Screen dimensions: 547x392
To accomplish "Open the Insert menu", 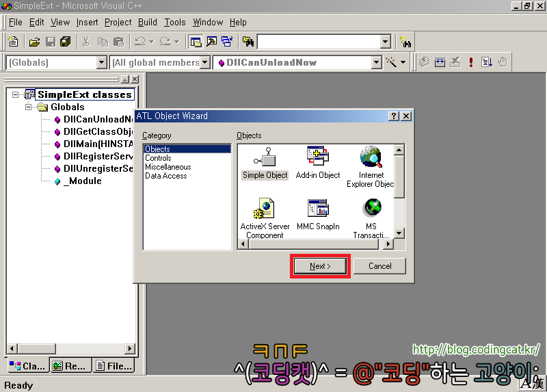I will 88,23.
